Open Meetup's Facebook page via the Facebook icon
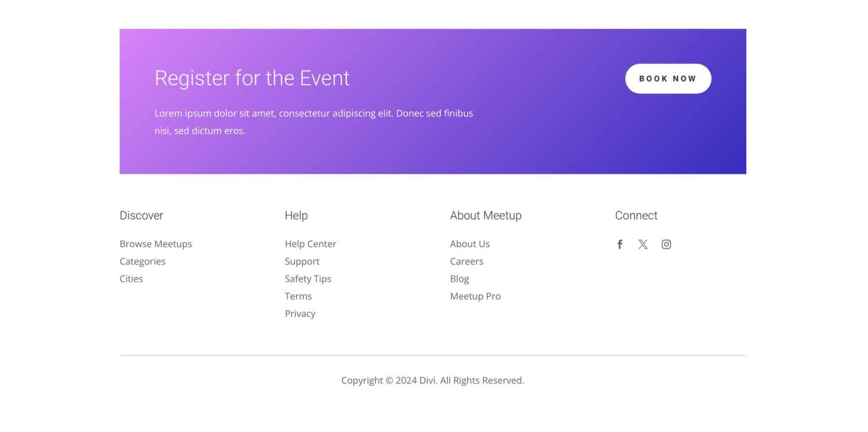The height and width of the screenshot is (432, 868). [619, 244]
